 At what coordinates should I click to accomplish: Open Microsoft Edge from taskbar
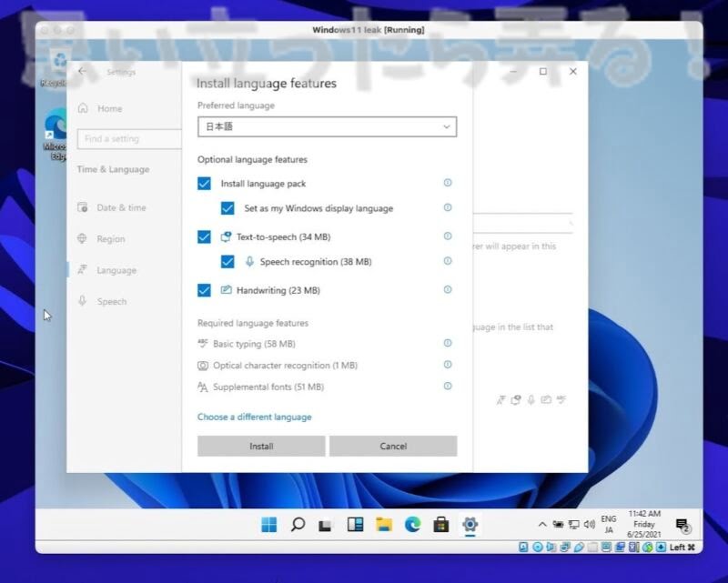(x=412, y=525)
